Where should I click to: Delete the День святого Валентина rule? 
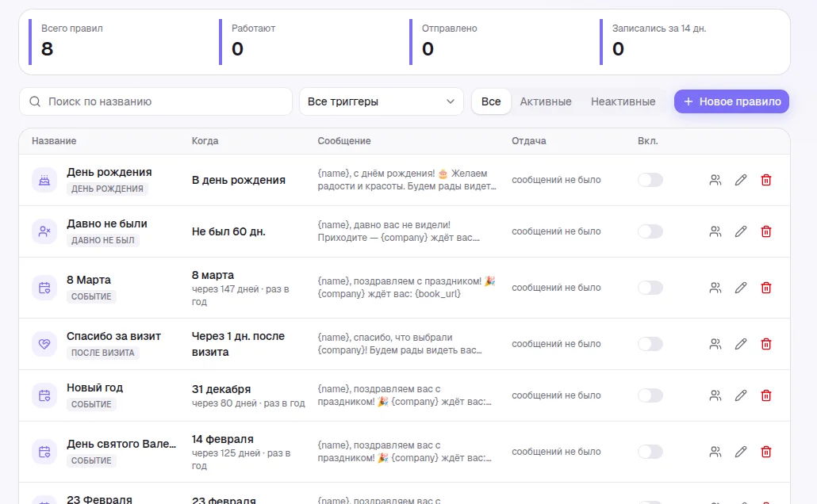coord(766,452)
